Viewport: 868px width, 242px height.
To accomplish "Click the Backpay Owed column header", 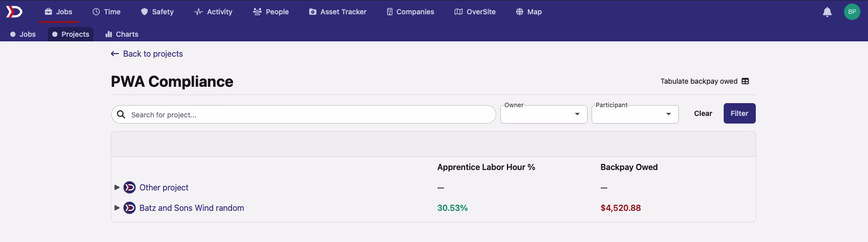I will (x=629, y=167).
